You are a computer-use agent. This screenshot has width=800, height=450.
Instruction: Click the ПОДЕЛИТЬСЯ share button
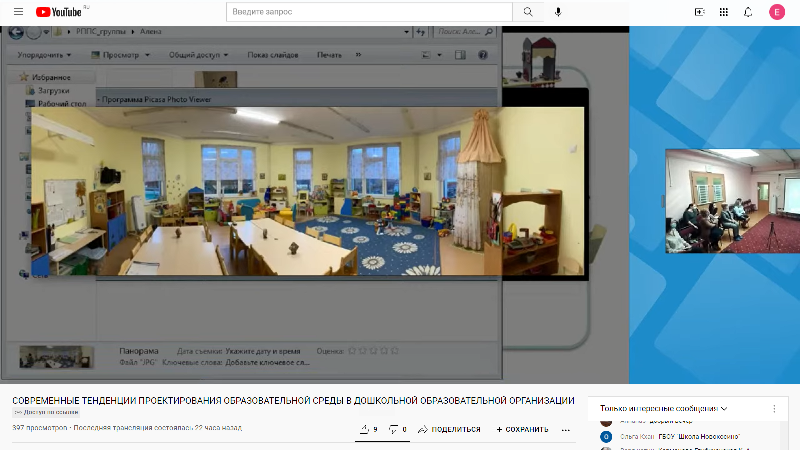click(x=449, y=430)
